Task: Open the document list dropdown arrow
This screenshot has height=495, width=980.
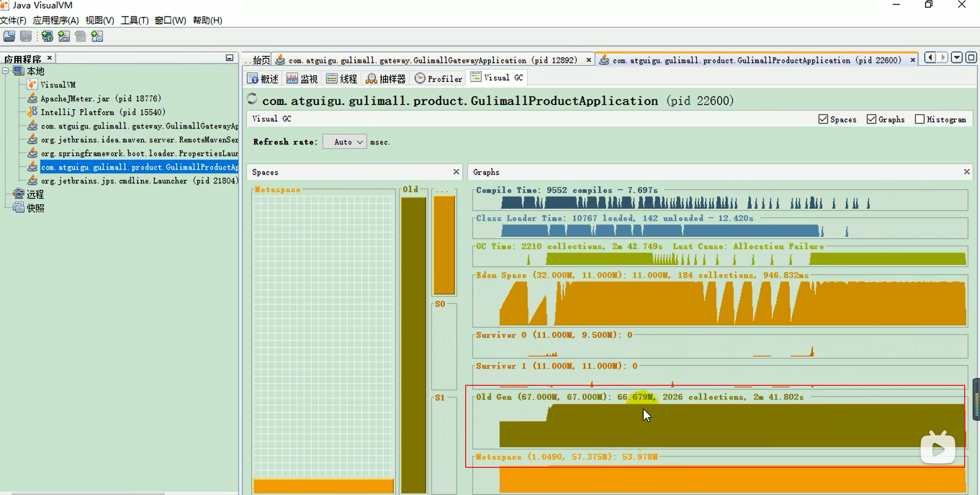Action: click(956, 57)
